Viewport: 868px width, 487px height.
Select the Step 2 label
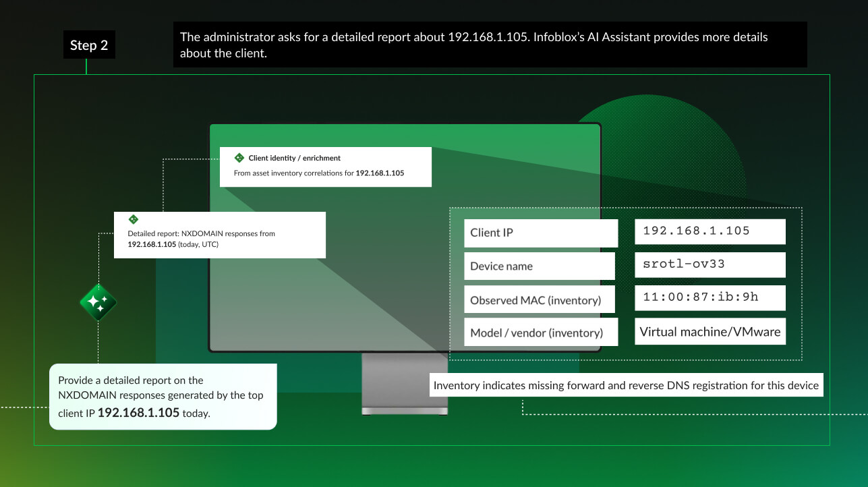pos(89,46)
